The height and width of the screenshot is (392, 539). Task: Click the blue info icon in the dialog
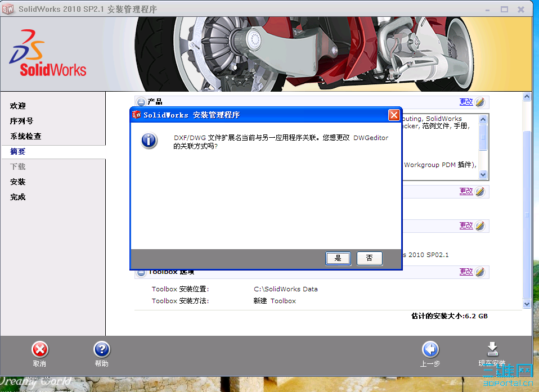(x=149, y=141)
